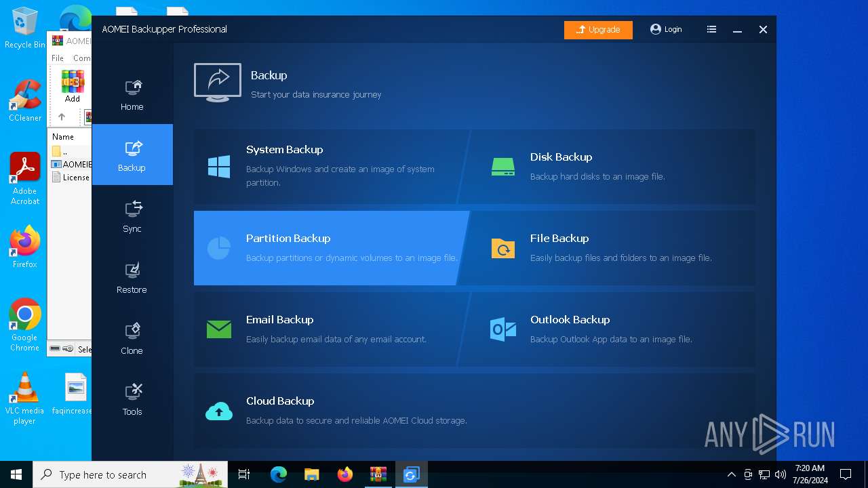868x488 pixels.
Task: Click the Login button
Action: (x=666, y=29)
